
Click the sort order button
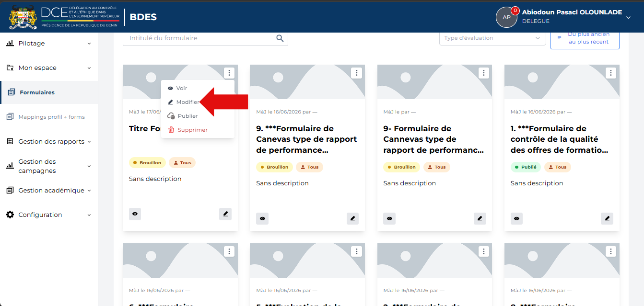[585, 39]
